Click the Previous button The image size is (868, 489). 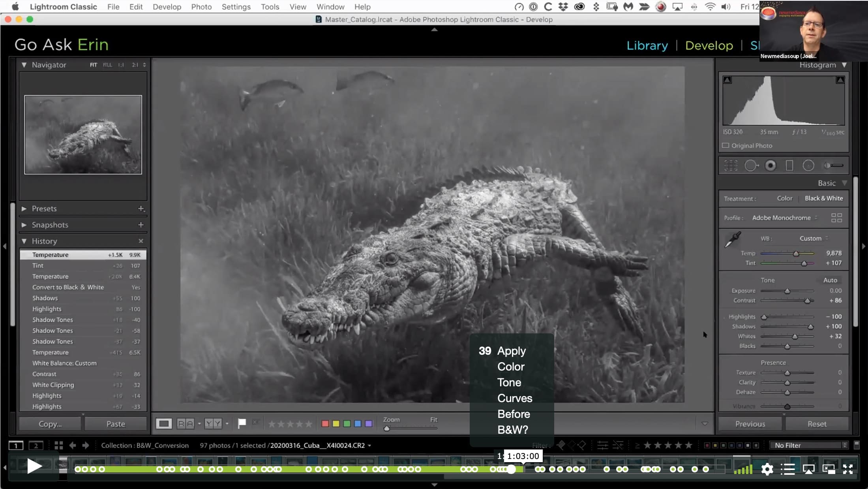pos(750,424)
